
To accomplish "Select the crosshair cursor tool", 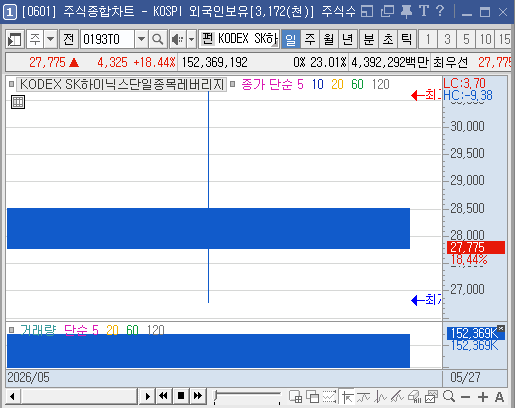I will click(x=348, y=397).
